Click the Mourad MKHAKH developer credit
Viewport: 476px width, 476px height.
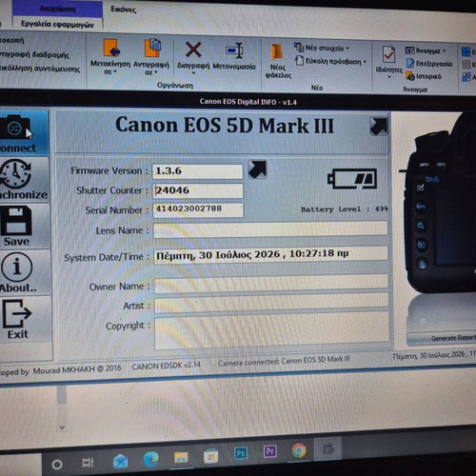(77, 369)
